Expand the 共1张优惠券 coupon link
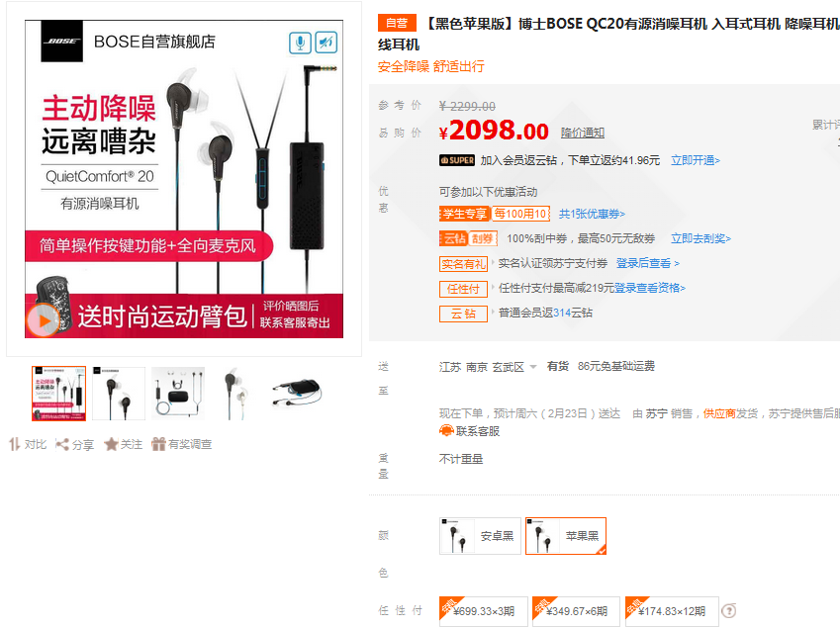Viewport: 840px width, 628px height. click(592, 215)
